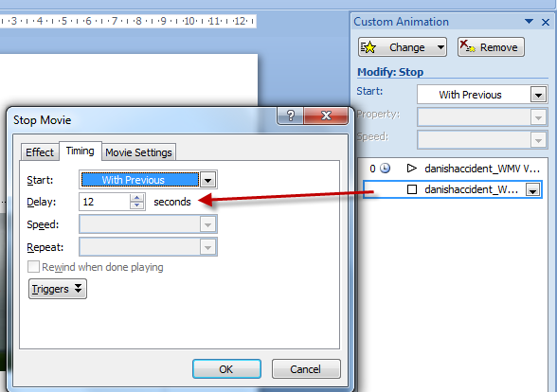The width and height of the screenshot is (557, 392).
Task: Click the Remove animation X icon
Action: (x=467, y=46)
